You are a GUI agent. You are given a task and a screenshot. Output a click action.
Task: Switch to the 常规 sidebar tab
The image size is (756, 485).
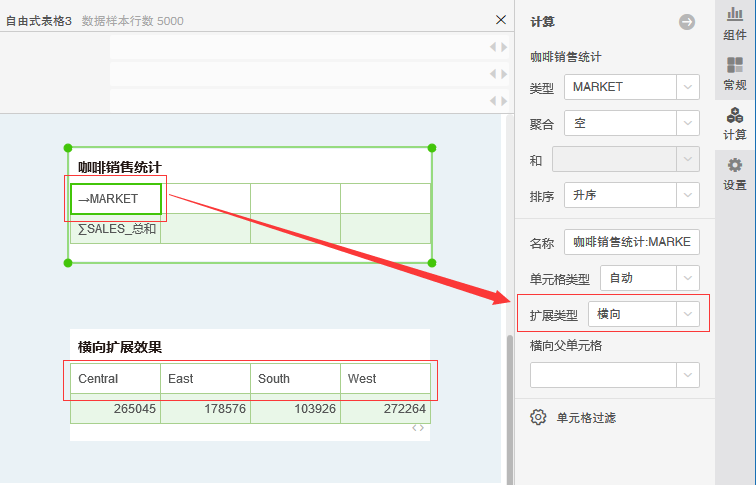(735, 74)
